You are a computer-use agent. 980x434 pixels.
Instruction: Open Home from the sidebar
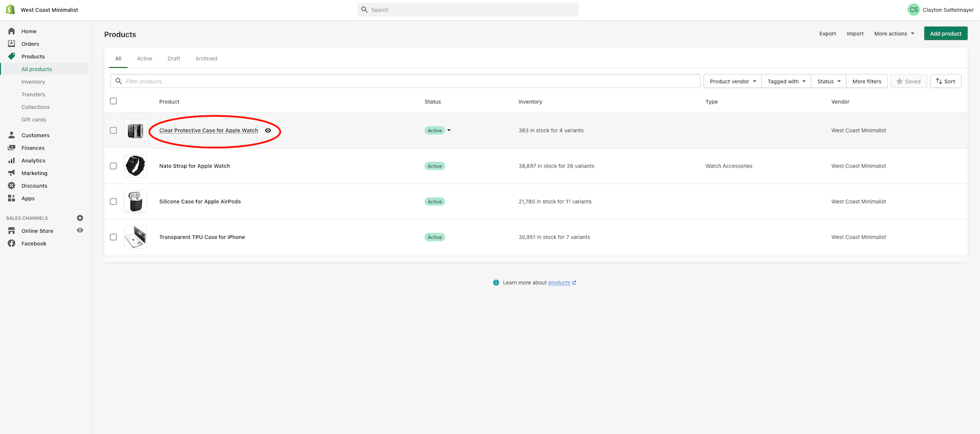tap(29, 31)
